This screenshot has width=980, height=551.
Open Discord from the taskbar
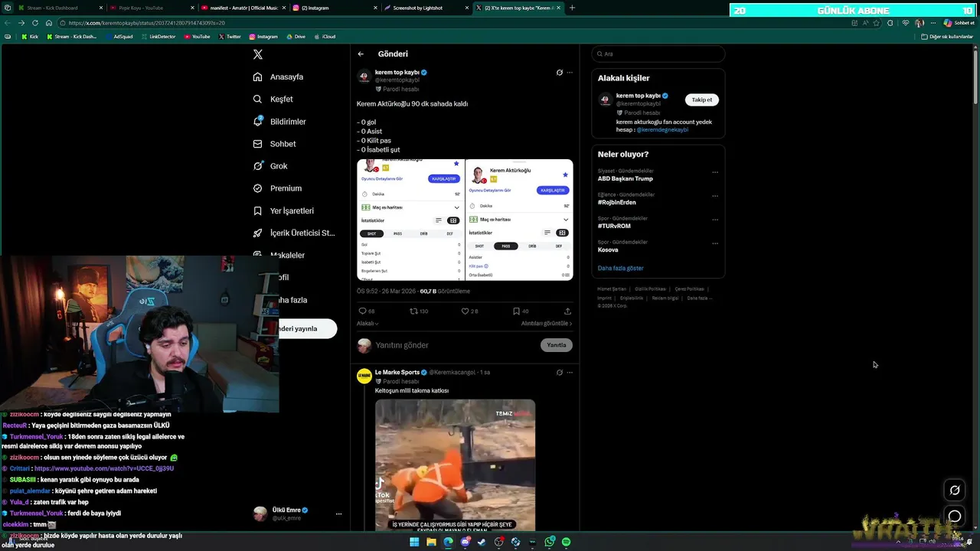pyautogui.click(x=465, y=542)
